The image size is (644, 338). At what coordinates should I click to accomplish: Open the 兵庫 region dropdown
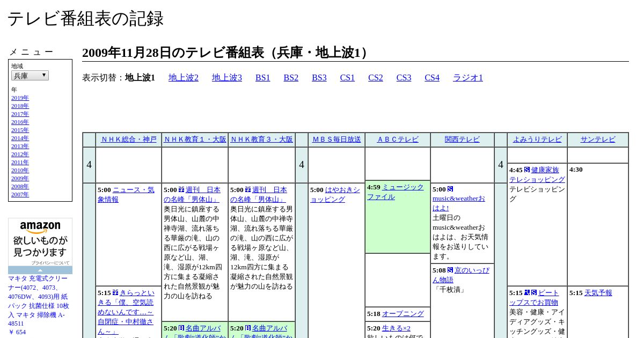coord(30,76)
